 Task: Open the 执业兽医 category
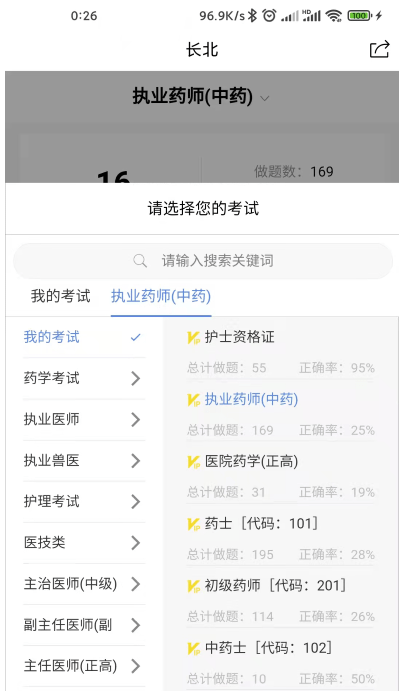(84, 461)
